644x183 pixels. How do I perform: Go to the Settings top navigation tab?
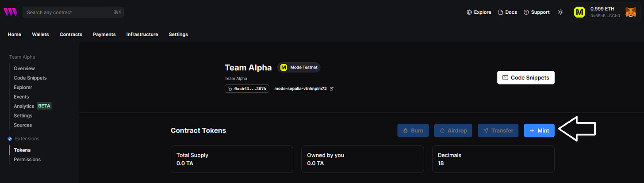pos(178,34)
